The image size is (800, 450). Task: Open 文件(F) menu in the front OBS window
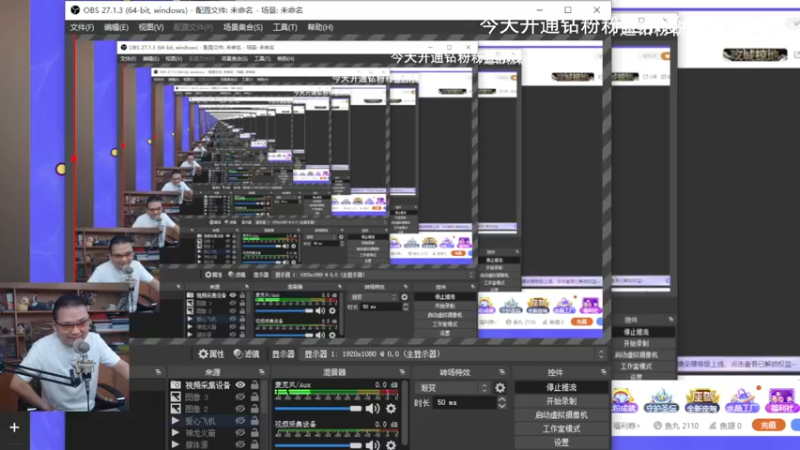(x=82, y=27)
